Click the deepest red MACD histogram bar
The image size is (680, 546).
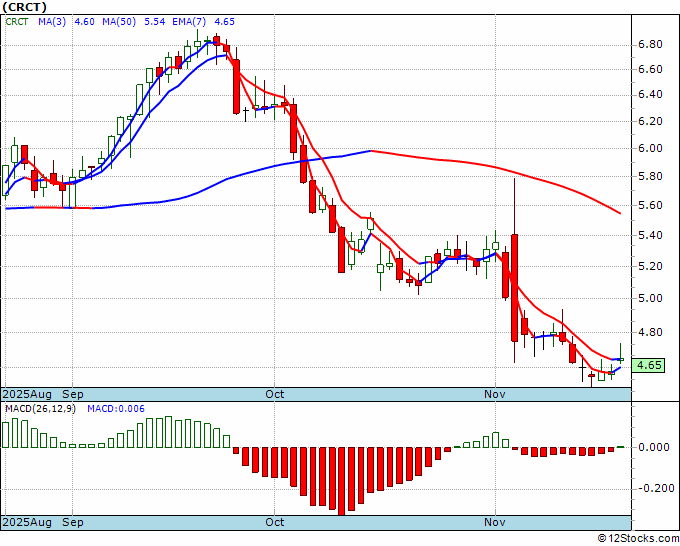coord(342,481)
